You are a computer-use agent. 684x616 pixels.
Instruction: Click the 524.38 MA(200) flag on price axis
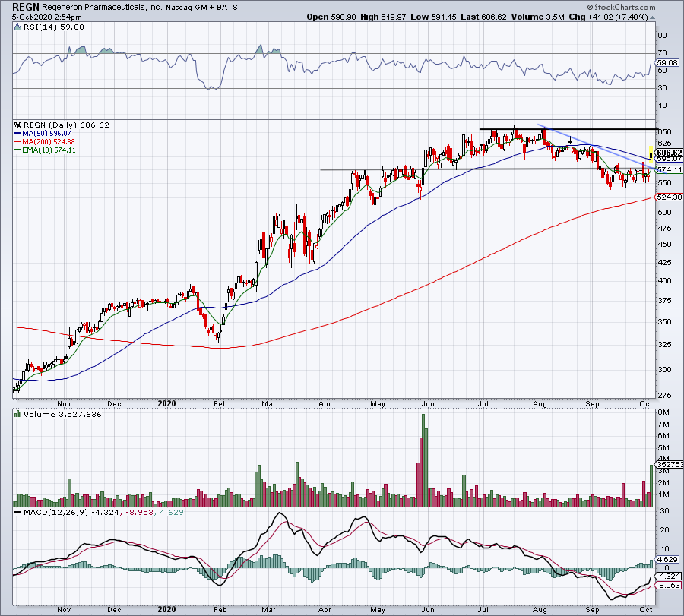(670, 197)
